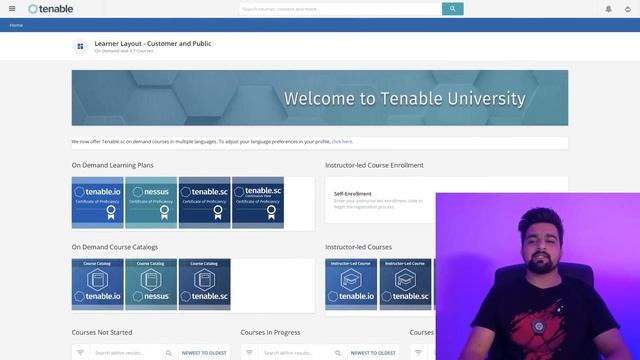
Task: Click the Learner Layout dashboard icon
Action: [x=80, y=47]
